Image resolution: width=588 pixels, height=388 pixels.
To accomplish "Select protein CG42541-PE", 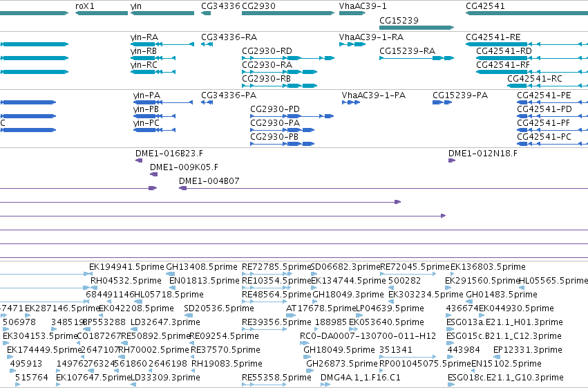I will tap(544, 95).
